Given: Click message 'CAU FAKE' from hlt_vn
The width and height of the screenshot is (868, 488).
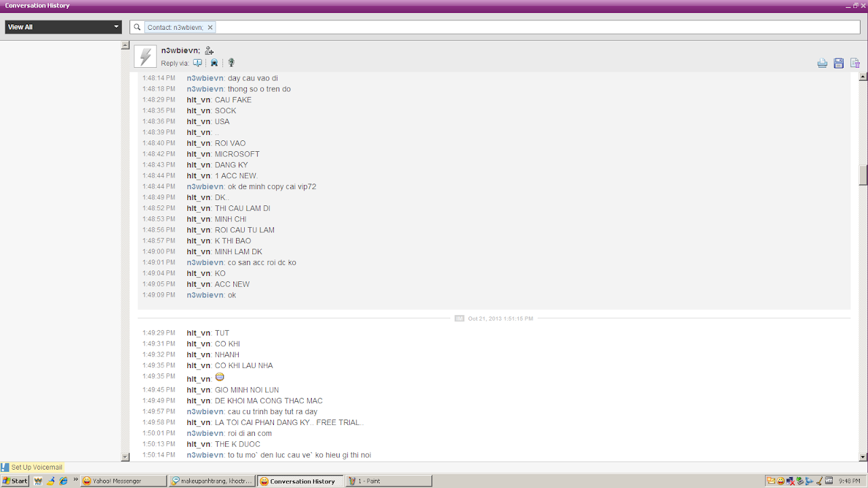Looking at the screenshot, I should (x=233, y=100).
